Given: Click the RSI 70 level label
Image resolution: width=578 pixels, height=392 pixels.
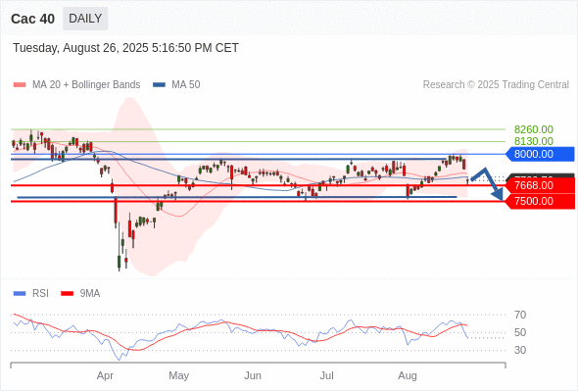Looking at the screenshot, I should (x=520, y=315).
